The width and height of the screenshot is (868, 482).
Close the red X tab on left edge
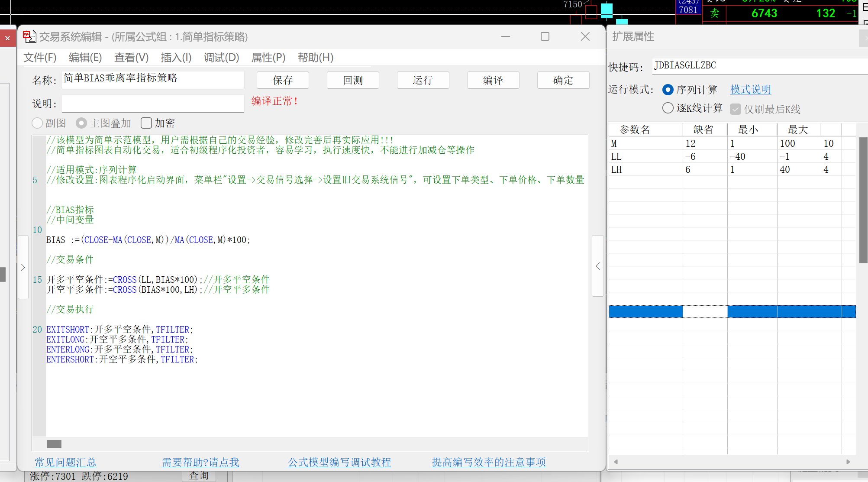7,38
